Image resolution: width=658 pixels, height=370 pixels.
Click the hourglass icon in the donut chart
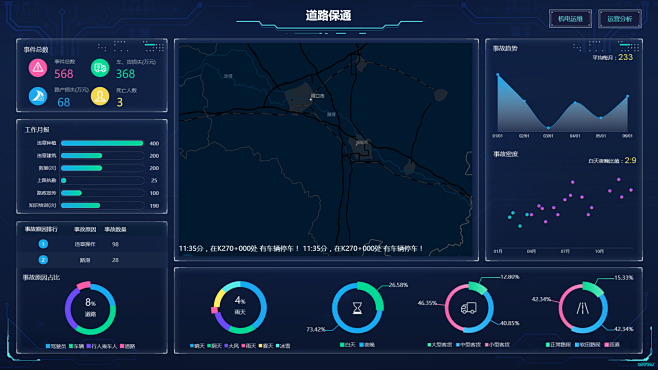[x=357, y=308]
